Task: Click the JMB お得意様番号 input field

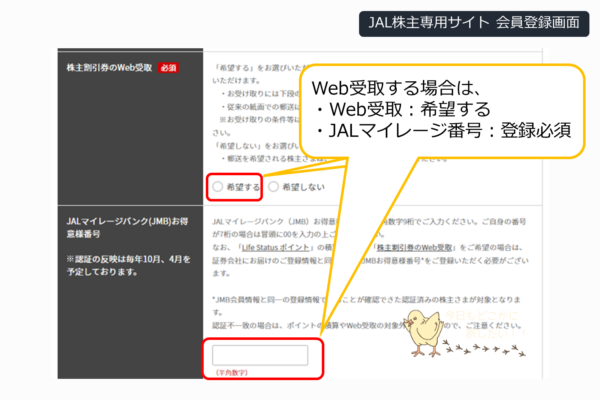Action: tap(260, 355)
